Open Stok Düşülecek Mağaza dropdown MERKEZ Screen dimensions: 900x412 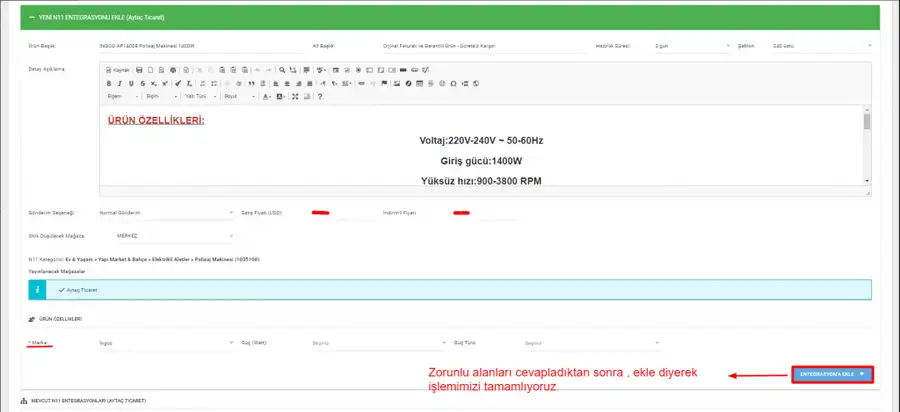pyautogui.click(x=175, y=236)
